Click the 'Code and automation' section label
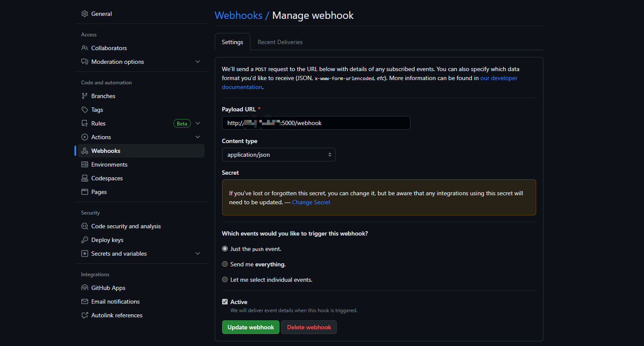This screenshot has width=644, height=346. pos(107,83)
